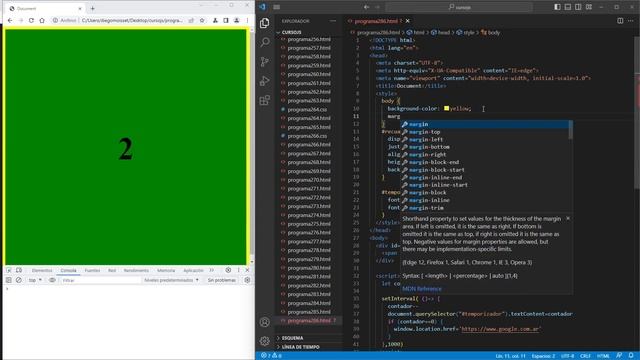Collapse the CURSOJS folder in Explorer
Image resolution: width=640 pixels, height=360 pixels.
point(291,32)
